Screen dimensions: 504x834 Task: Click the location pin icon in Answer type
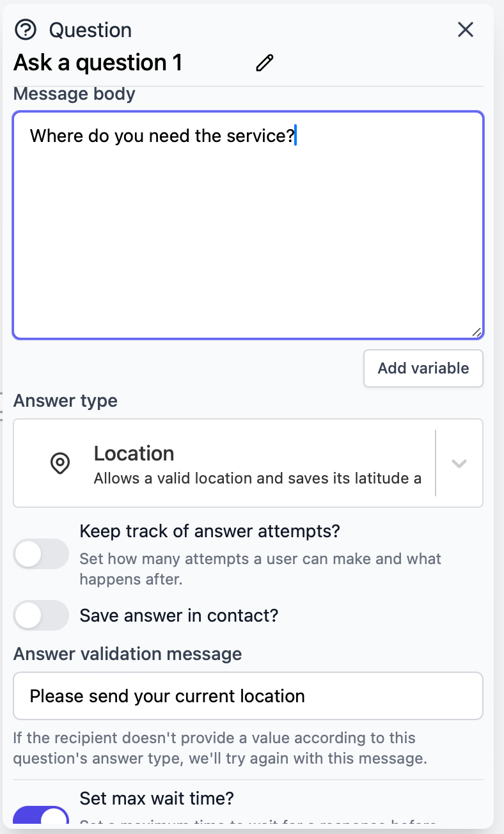tap(60, 462)
